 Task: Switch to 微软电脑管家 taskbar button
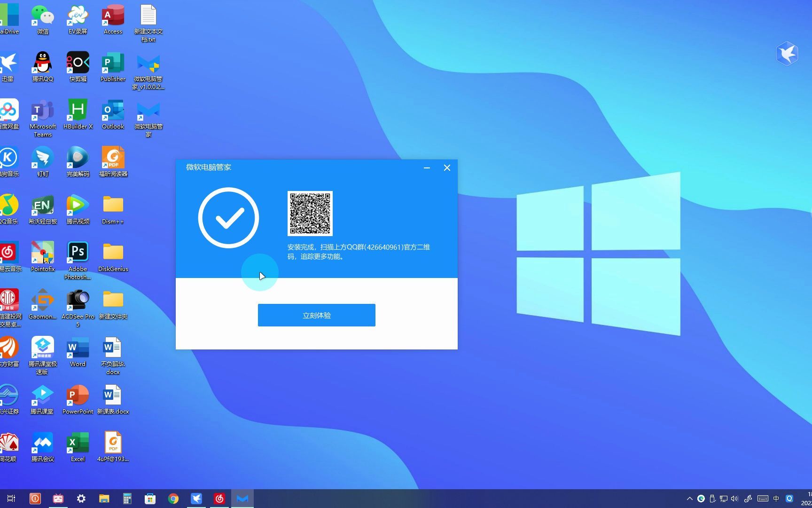pyautogui.click(x=242, y=499)
